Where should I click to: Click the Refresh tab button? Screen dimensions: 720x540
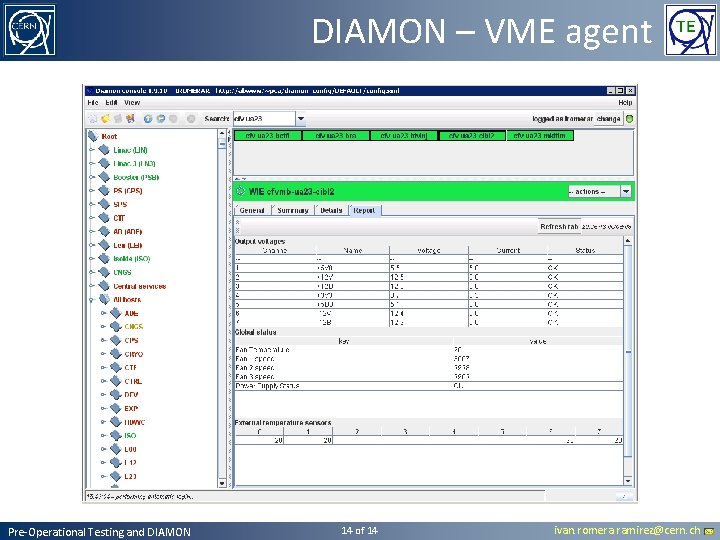[x=559, y=226]
